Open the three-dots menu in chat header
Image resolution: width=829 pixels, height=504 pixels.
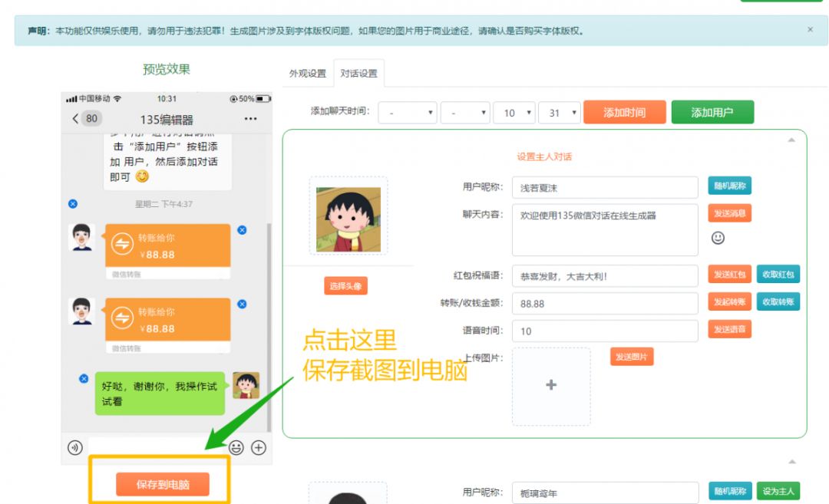tap(250, 119)
